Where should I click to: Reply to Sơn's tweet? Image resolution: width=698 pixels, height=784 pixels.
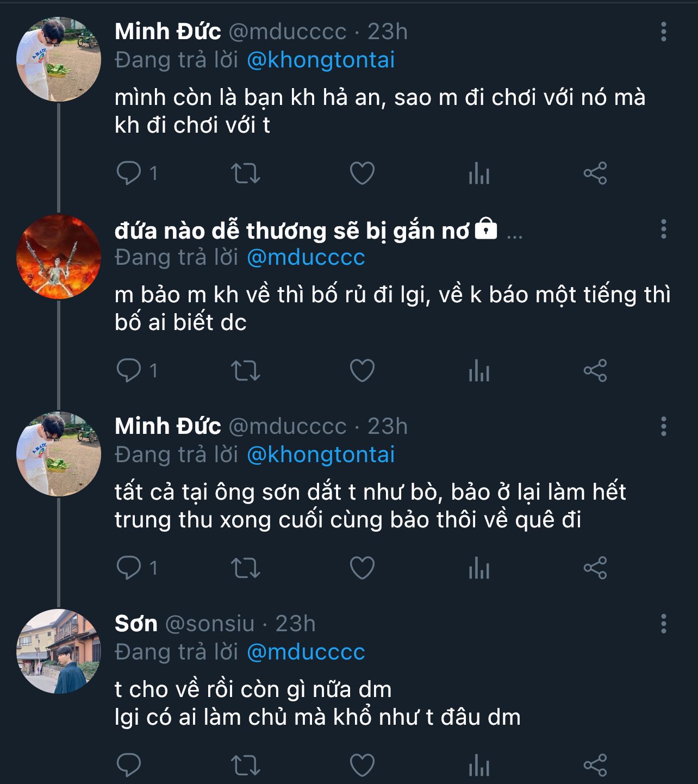129,766
